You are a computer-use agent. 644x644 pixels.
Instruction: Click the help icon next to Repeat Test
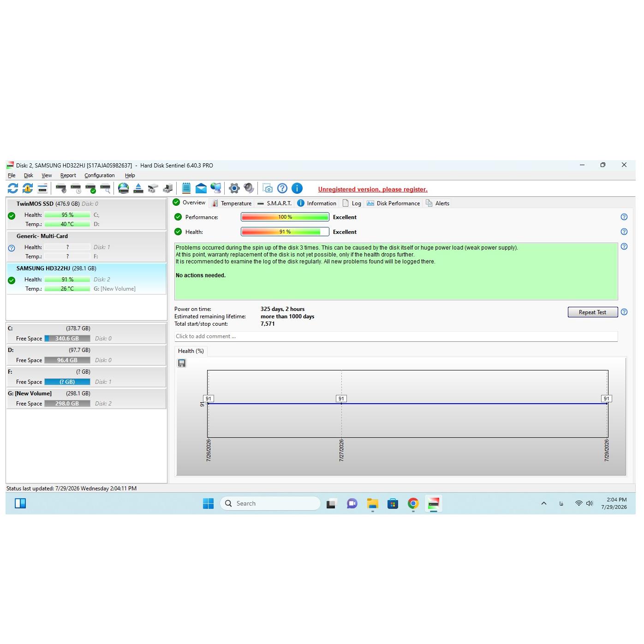[624, 312]
